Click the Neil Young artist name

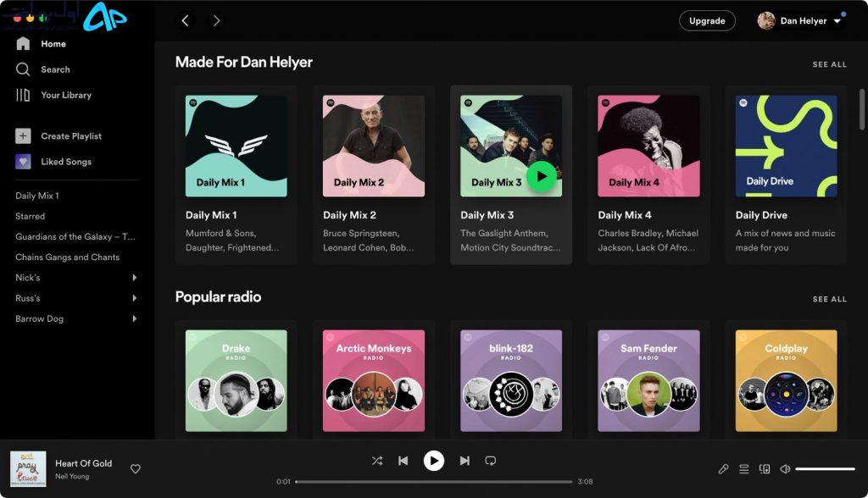click(x=72, y=477)
